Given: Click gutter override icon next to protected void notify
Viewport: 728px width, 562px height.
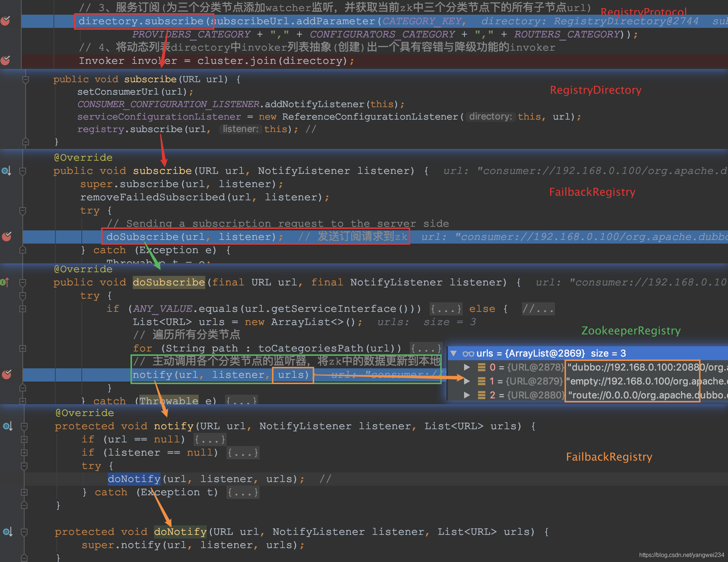Looking at the screenshot, I should click(7, 426).
